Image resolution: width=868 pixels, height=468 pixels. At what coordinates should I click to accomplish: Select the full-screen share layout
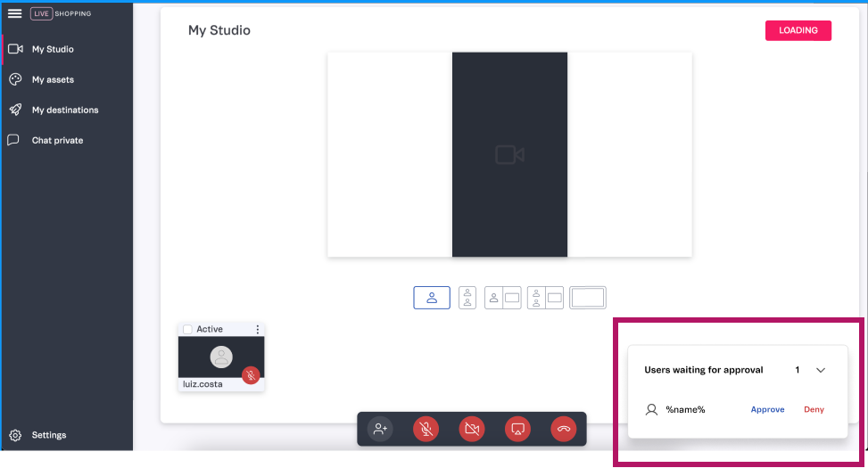click(x=587, y=298)
